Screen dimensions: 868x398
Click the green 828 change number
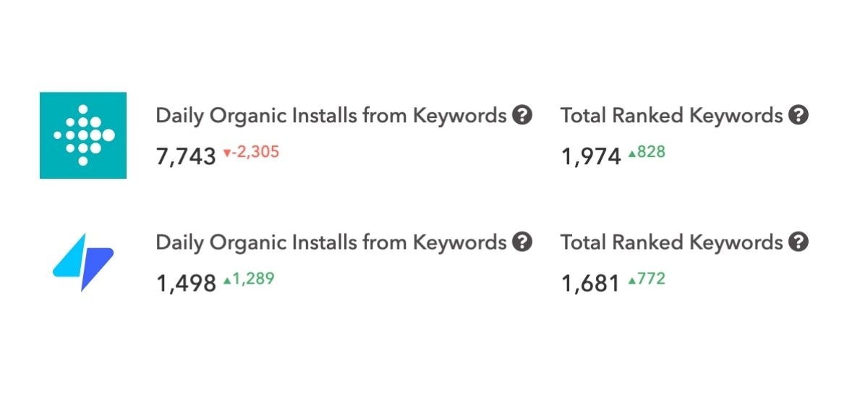[x=651, y=152]
